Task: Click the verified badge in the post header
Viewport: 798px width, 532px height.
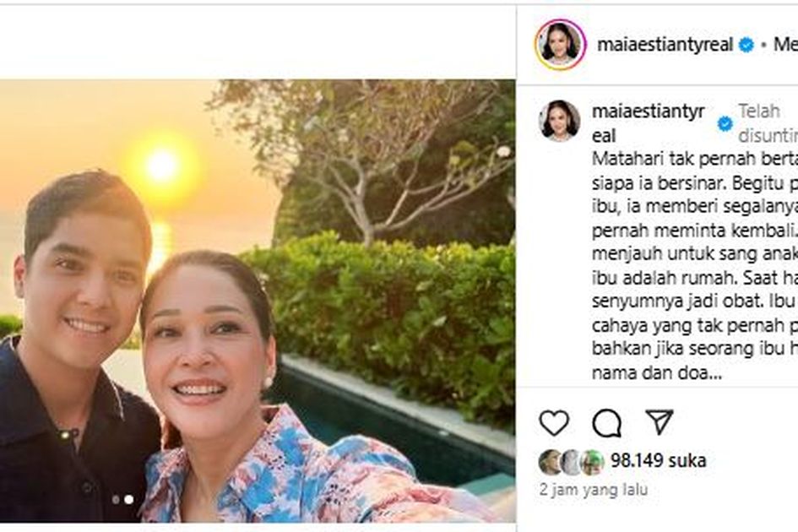Action: [x=746, y=45]
